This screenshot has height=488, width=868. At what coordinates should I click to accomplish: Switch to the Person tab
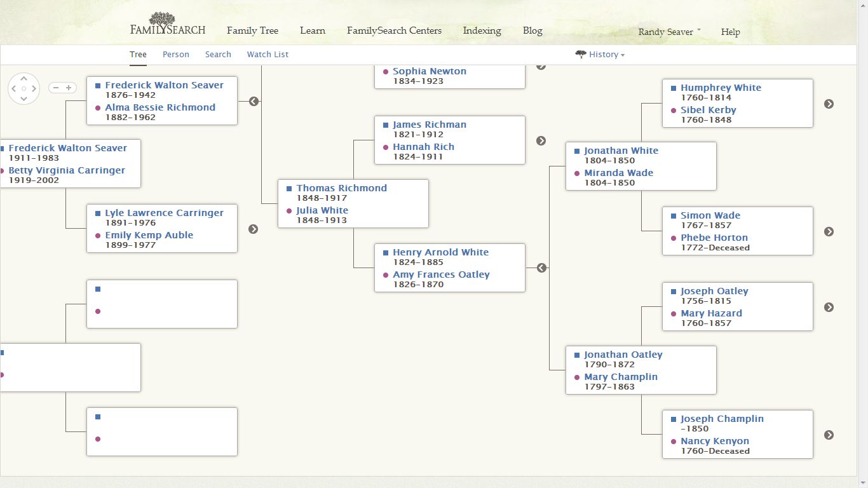pos(176,54)
